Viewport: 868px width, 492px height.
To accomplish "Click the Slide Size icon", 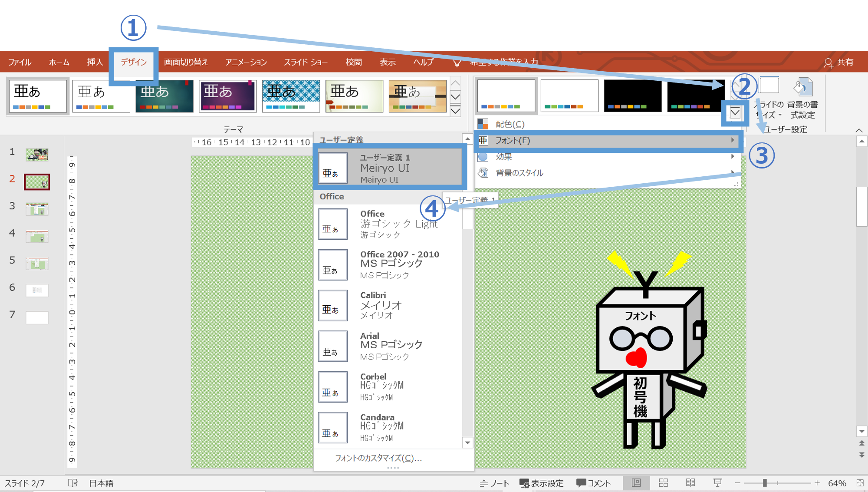I will tap(769, 86).
